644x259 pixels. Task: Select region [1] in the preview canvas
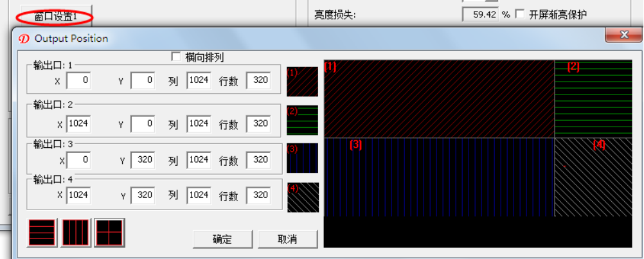439,98
